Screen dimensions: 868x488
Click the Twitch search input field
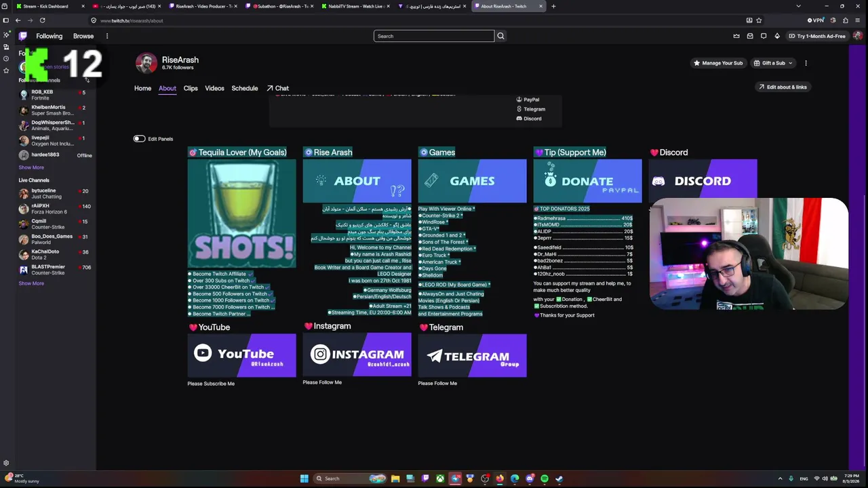click(434, 36)
